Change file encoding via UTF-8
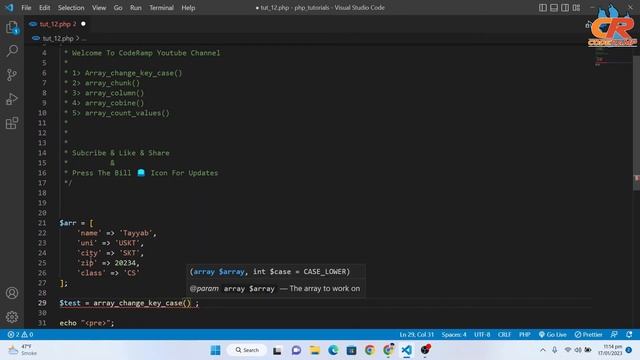Image resolution: width=640 pixels, height=360 pixels. click(482, 334)
